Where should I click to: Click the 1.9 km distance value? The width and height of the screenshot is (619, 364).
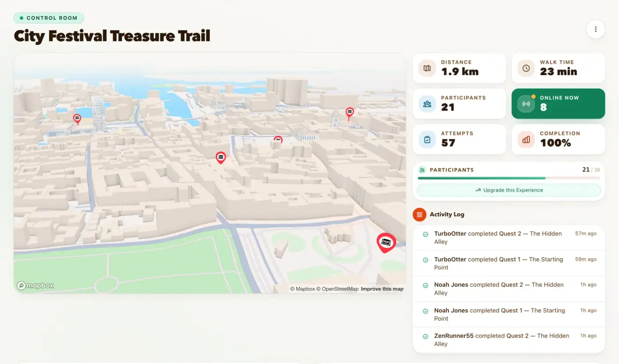tap(460, 72)
